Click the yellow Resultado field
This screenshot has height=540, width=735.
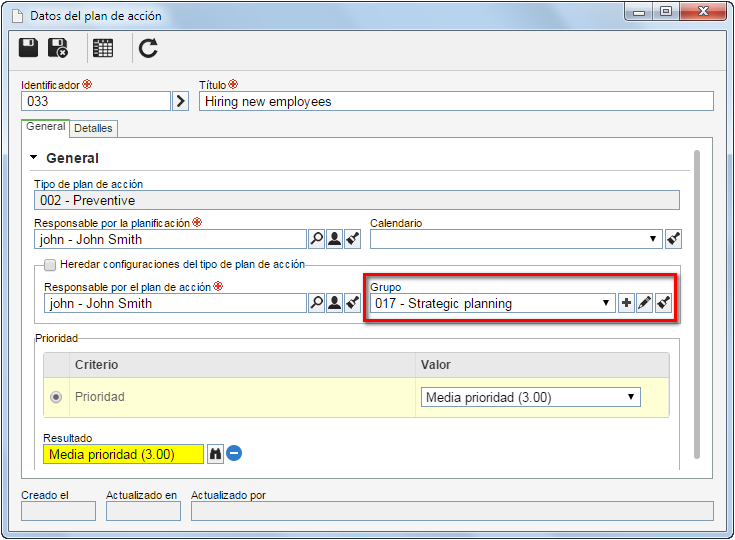pos(123,454)
